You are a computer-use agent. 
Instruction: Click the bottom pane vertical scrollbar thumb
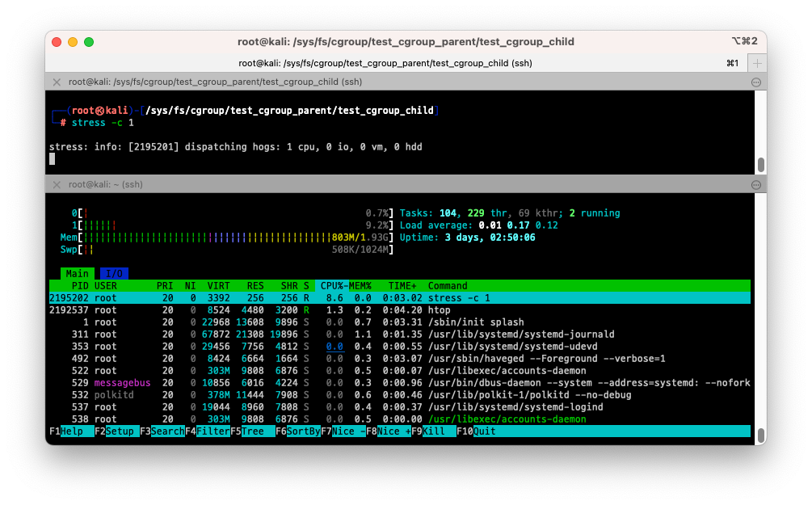click(x=761, y=436)
